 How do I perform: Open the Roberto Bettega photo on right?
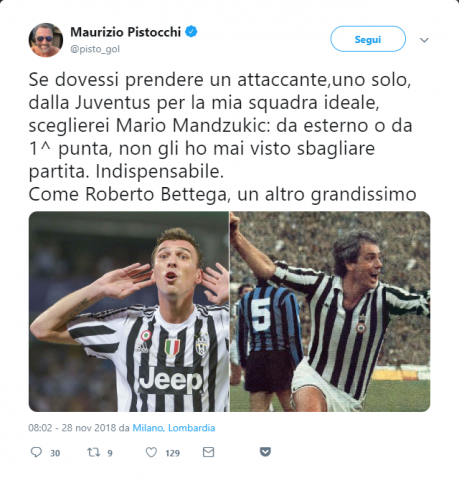click(x=330, y=311)
